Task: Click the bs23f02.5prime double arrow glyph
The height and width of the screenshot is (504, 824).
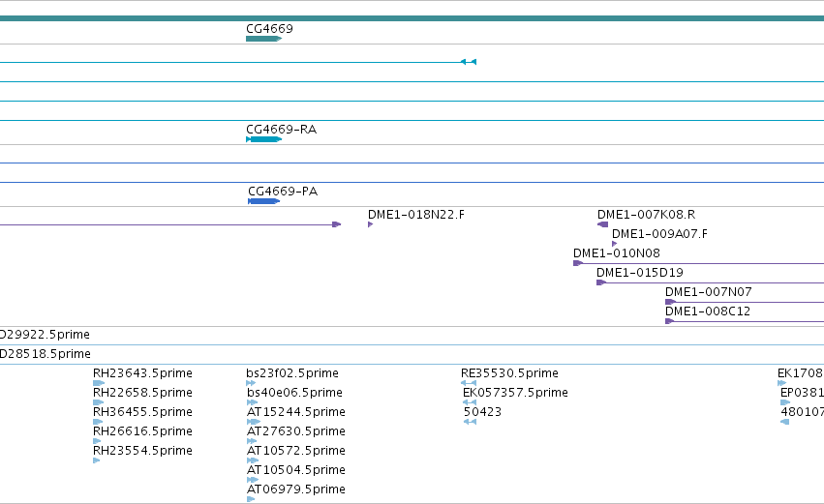Action: 251,383
